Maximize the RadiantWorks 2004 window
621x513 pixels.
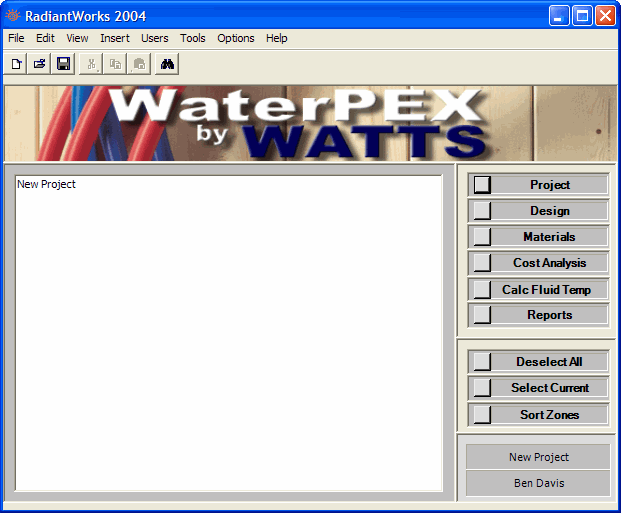(582, 16)
